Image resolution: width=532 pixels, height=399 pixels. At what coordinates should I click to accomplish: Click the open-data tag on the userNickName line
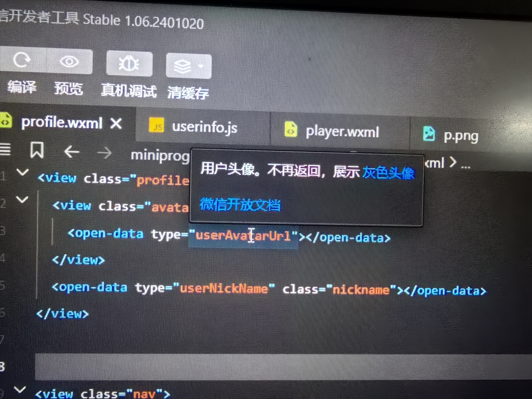coord(89,287)
